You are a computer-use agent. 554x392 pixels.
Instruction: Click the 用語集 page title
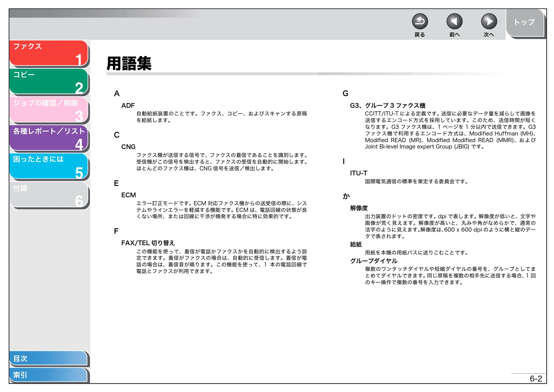coord(129,63)
